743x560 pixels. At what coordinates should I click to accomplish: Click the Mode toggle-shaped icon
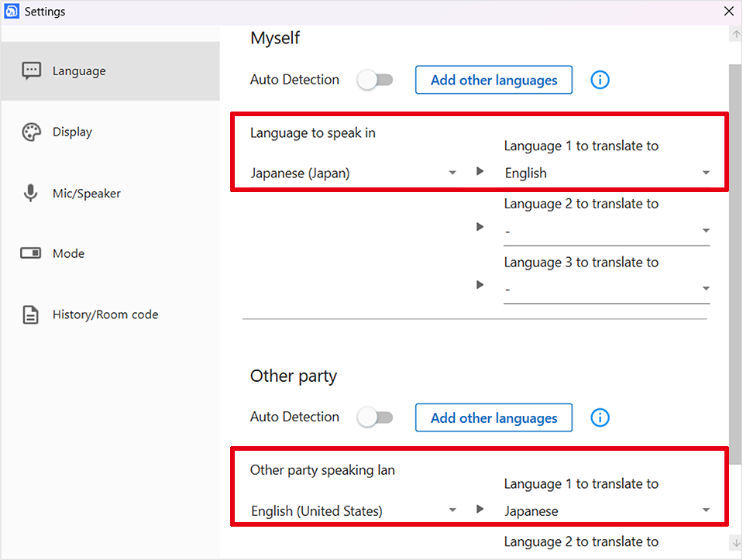click(31, 253)
